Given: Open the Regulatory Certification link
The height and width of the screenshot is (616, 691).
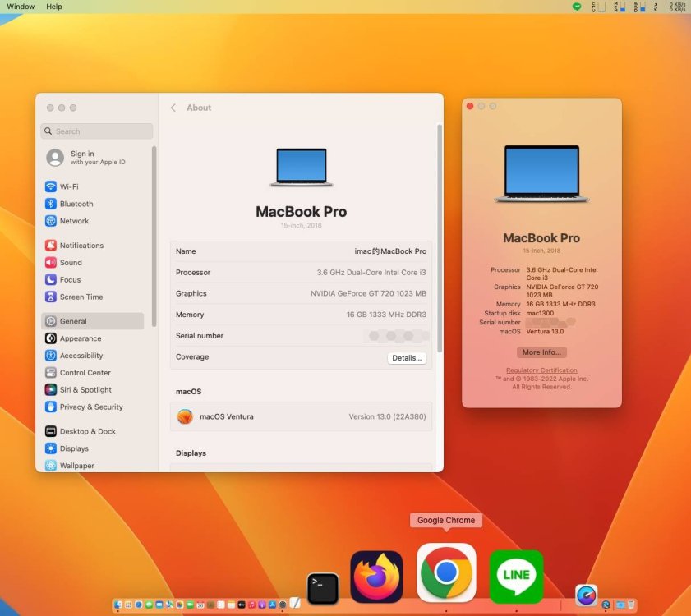Looking at the screenshot, I should point(541,370).
